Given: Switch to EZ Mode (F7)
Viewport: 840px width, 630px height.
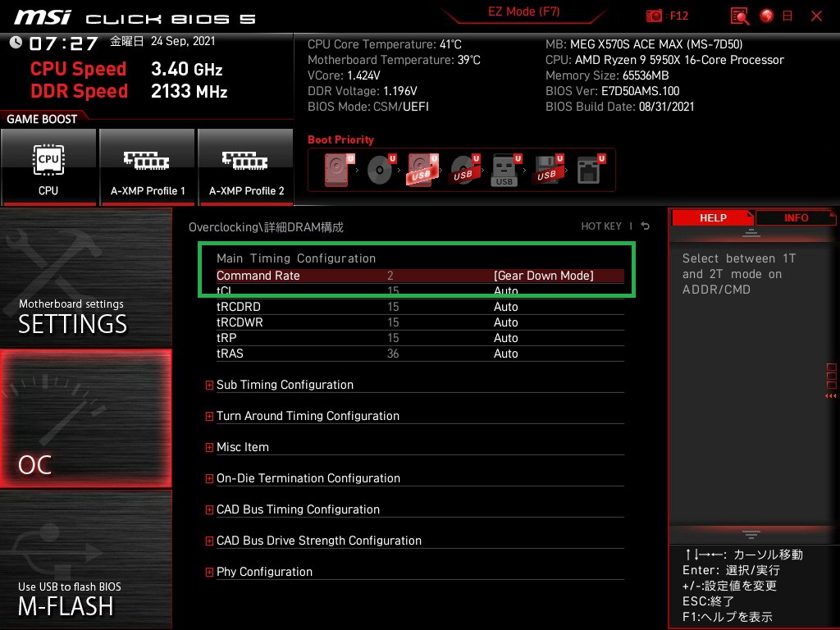Looking at the screenshot, I should pyautogui.click(x=523, y=12).
